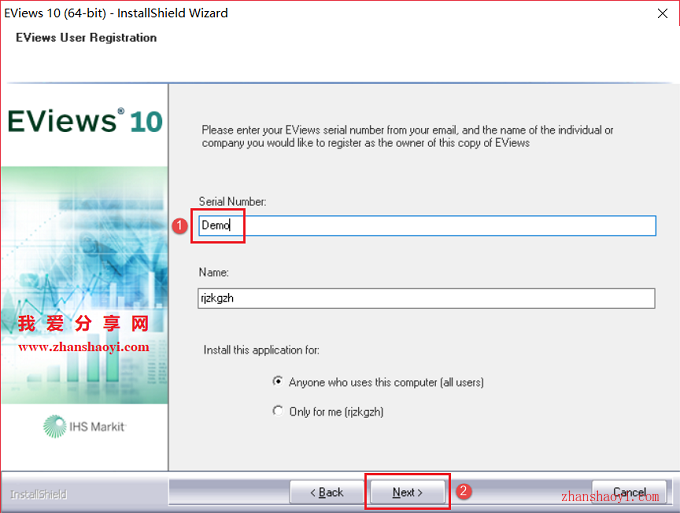Click the EViews User Registration heading
Viewport: 680px width, 513px height.
click(x=86, y=38)
